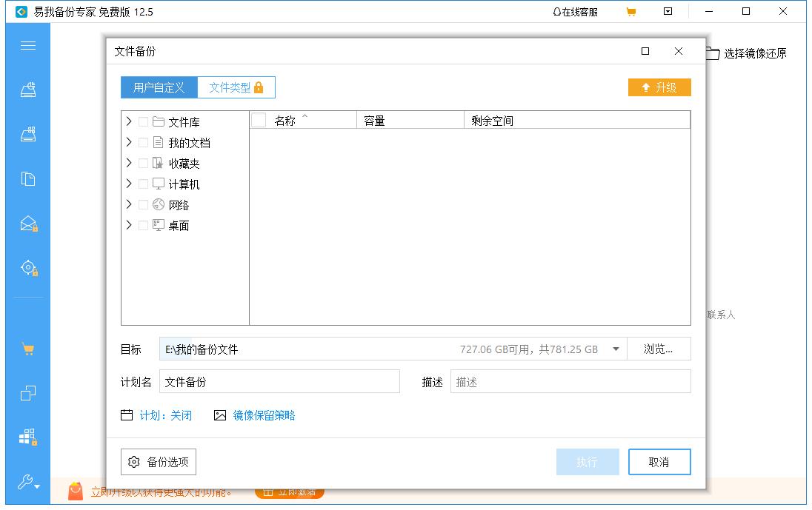Viewport: 812px width, 510px height.
Task: Click the Favorites tree icon
Action: [x=159, y=163]
